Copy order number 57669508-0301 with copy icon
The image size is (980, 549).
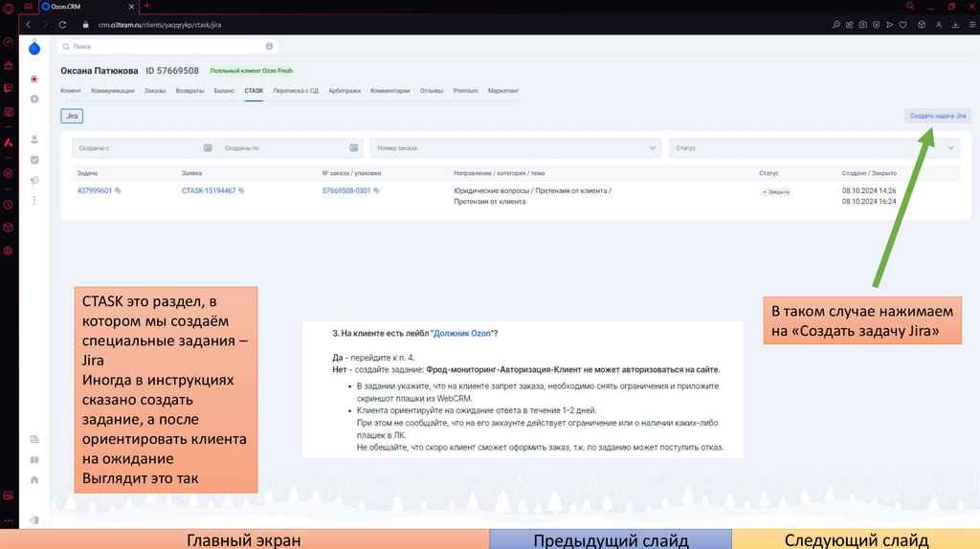click(x=376, y=191)
